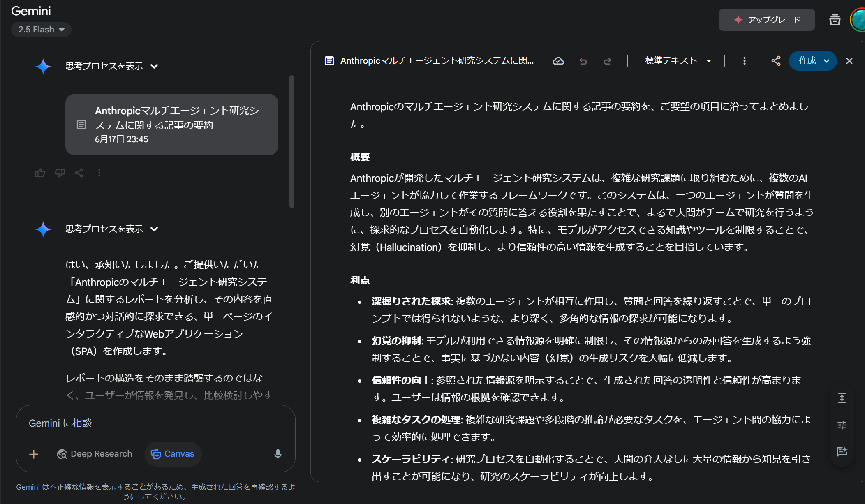Image resolution: width=865 pixels, height=504 pixels.
Task: Open the Anthropic summary document card
Action: [x=171, y=125]
